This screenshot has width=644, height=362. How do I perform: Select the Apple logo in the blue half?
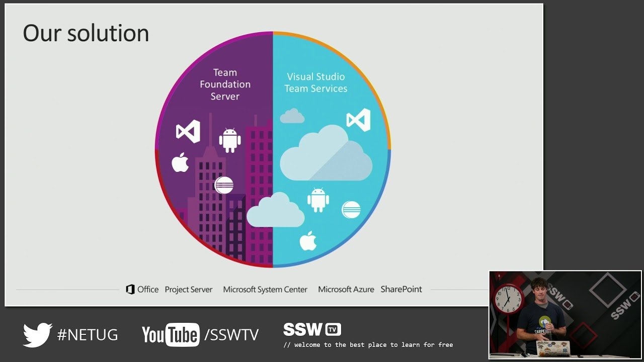[308, 241]
